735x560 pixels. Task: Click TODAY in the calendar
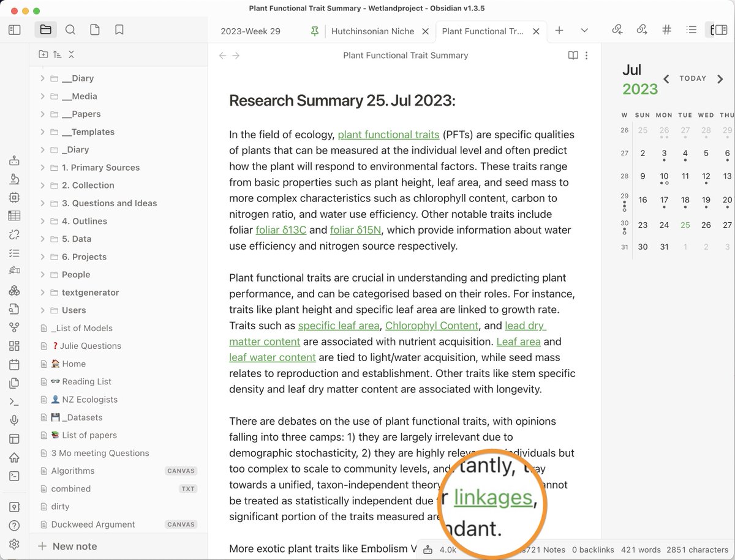[693, 78]
